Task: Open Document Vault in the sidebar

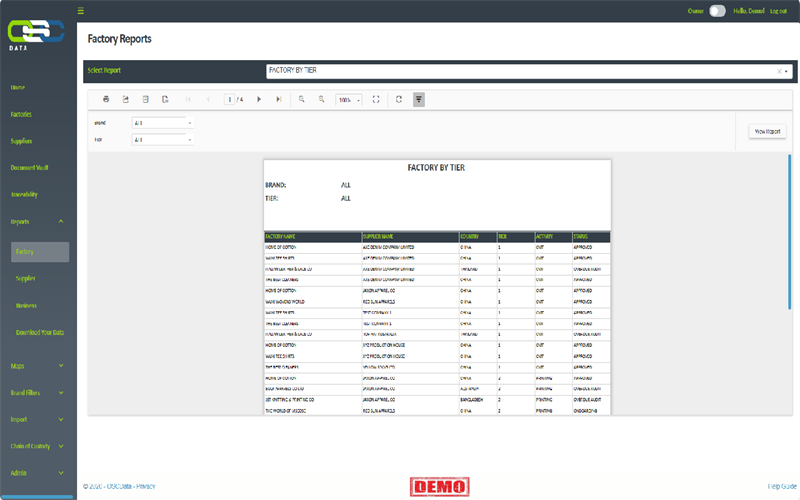Action: (30, 167)
